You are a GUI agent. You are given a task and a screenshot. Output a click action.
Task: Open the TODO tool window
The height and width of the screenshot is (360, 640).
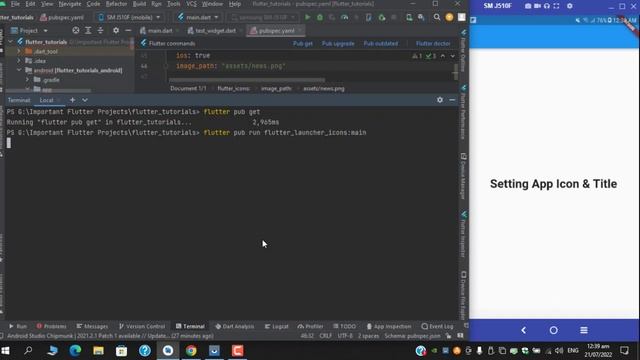[344, 326]
